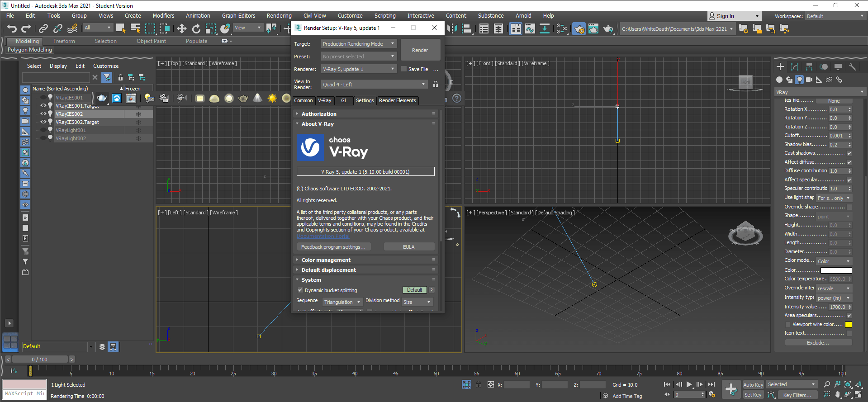Open V-Ray frame buffer from V-Ray toolbar
Screen dimensions: 868x402
(131, 98)
